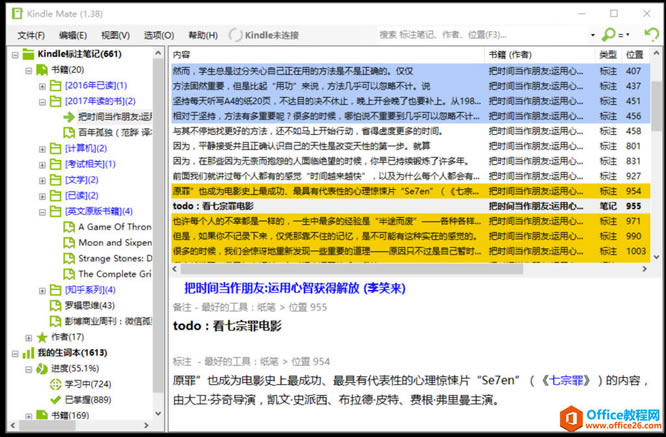
Task: Collapse the 2017年读的书 folder node
Action: pos(42,102)
